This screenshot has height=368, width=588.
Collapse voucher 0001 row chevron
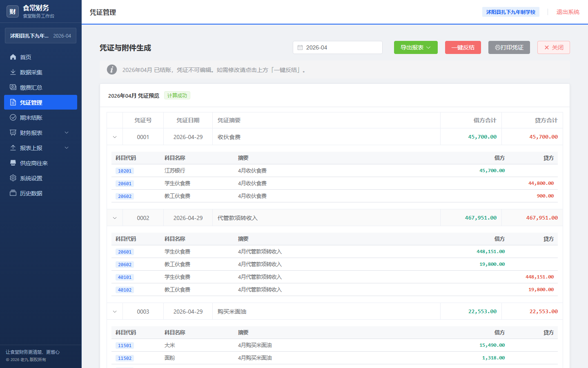pos(115,137)
